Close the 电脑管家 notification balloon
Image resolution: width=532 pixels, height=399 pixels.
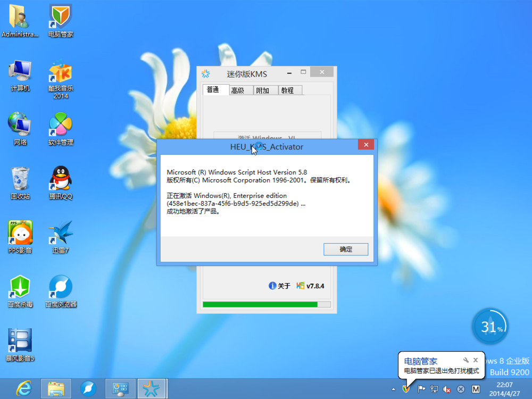pos(476,360)
